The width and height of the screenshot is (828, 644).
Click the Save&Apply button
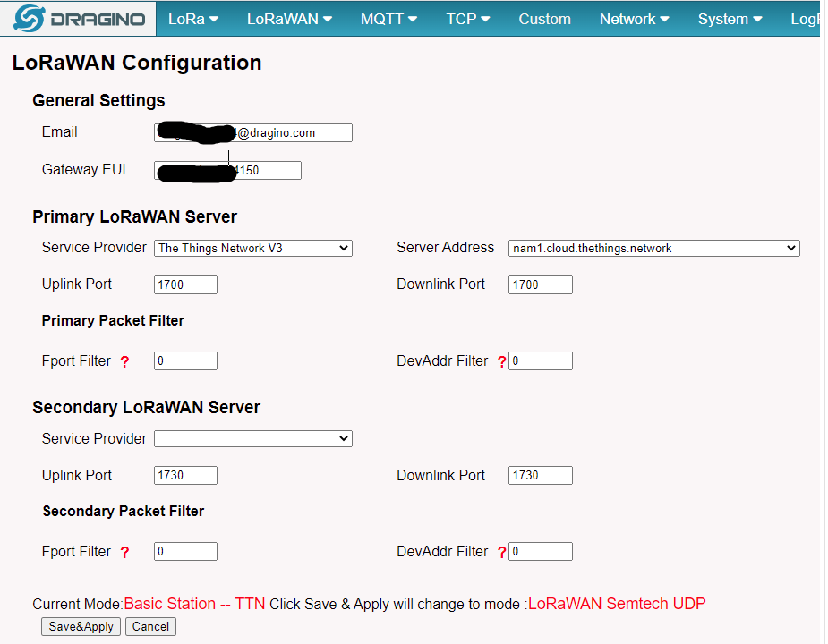81,627
